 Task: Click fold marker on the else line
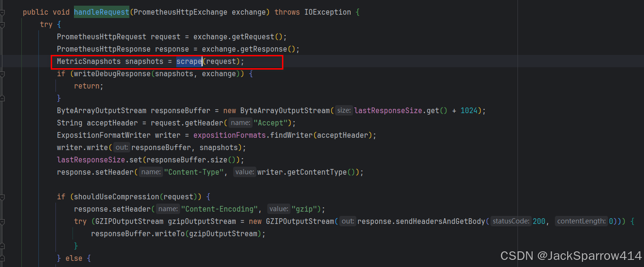[x=2, y=258]
